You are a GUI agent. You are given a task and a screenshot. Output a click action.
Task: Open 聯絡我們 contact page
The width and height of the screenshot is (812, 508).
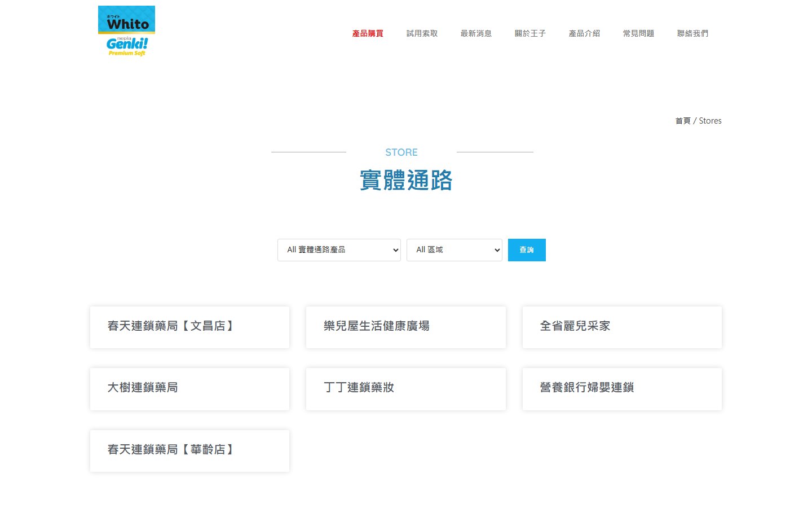692,33
